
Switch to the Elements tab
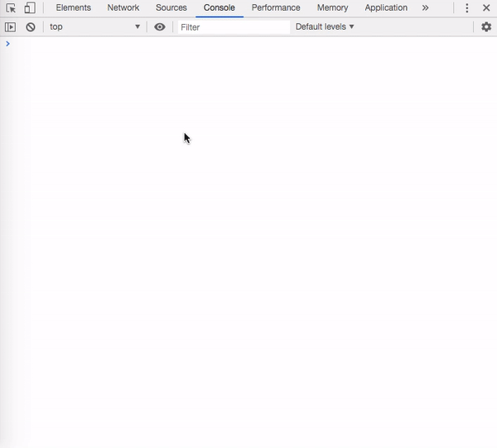[x=73, y=7]
